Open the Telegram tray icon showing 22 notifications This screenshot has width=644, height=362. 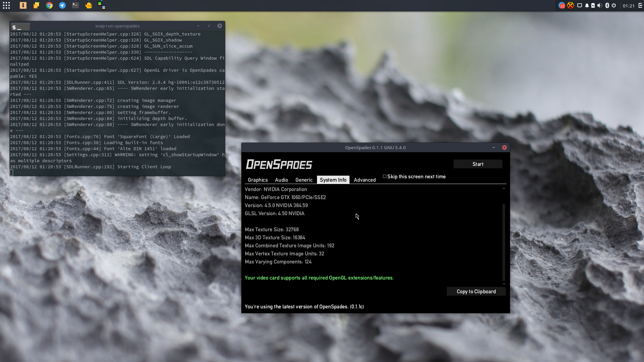562,5
